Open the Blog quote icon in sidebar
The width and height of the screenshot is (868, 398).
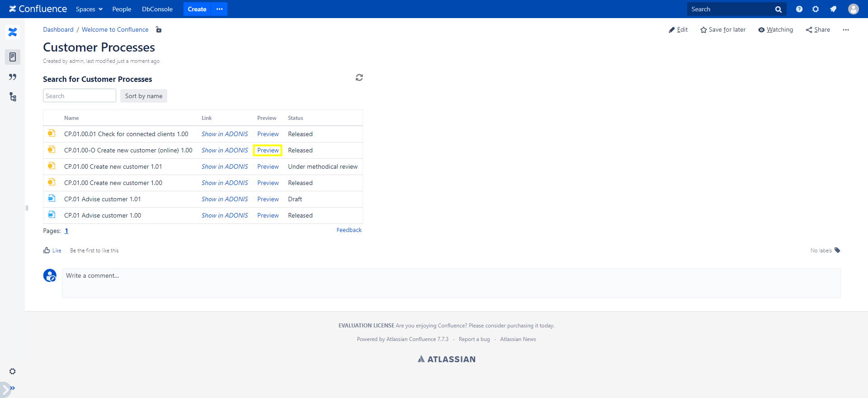click(13, 77)
